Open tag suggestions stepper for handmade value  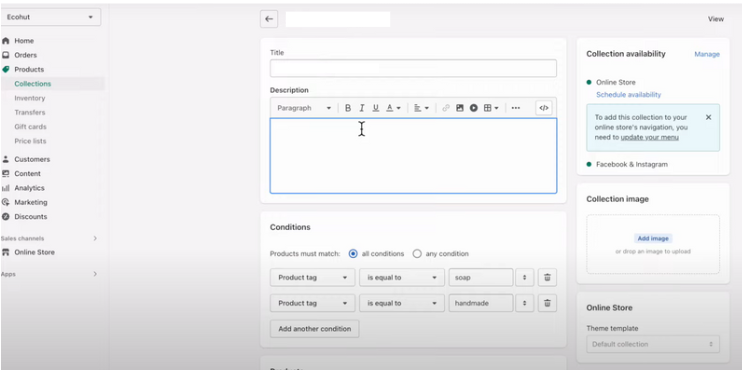click(x=524, y=303)
